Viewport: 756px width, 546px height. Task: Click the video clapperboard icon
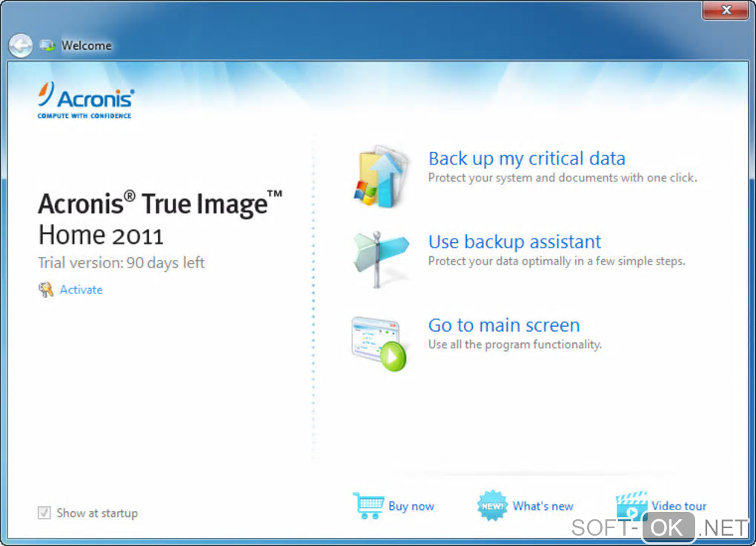pos(631,506)
